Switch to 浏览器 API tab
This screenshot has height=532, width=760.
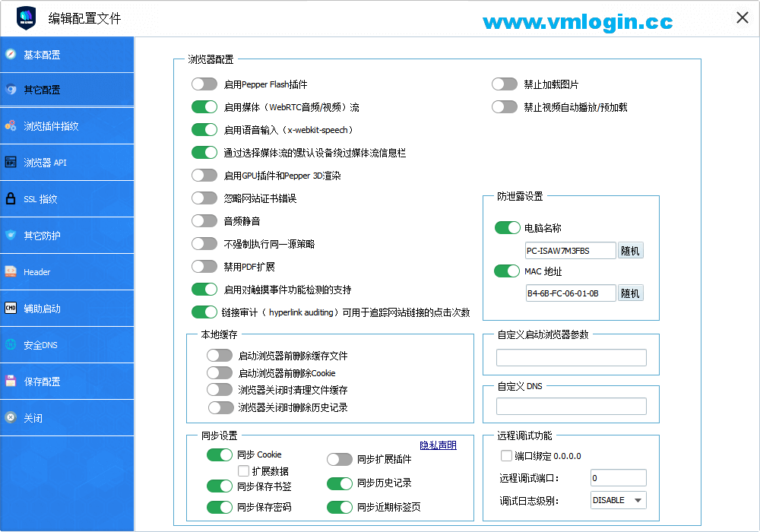point(67,163)
